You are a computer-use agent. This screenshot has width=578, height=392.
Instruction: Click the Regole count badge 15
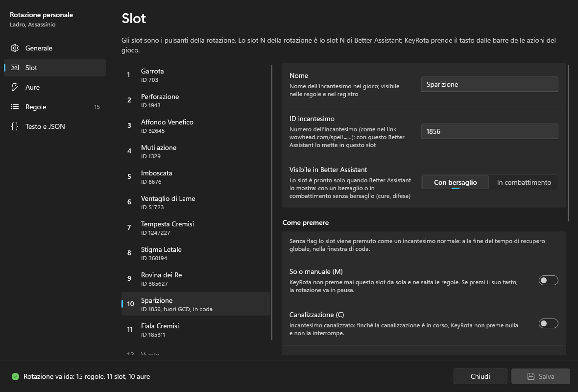click(97, 107)
